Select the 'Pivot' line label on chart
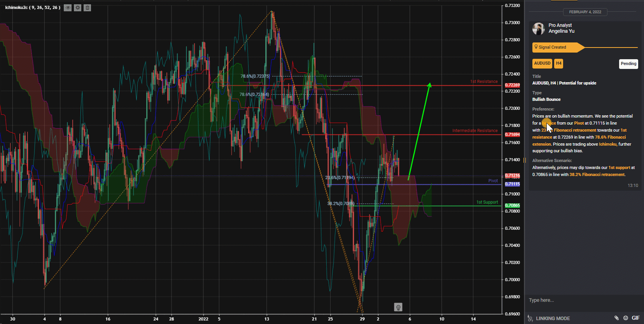 point(493,181)
